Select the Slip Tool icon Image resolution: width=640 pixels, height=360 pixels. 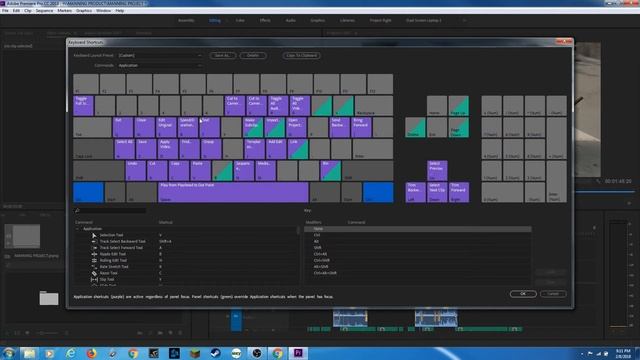[x=94, y=280]
